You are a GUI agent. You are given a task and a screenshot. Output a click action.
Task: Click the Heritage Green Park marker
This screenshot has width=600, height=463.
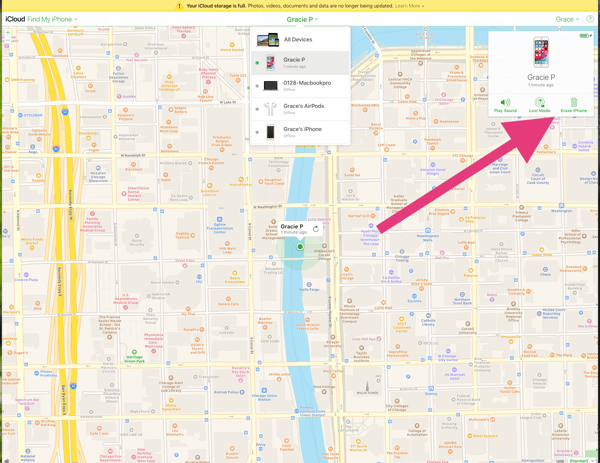[134, 352]
